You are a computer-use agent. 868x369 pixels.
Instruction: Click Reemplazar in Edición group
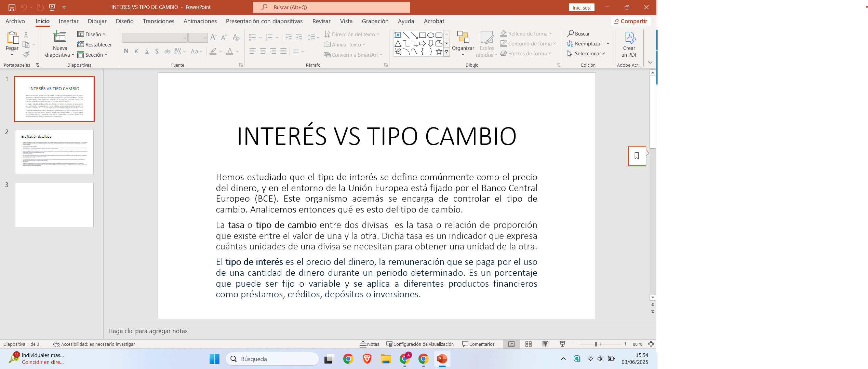click(585, 43)
